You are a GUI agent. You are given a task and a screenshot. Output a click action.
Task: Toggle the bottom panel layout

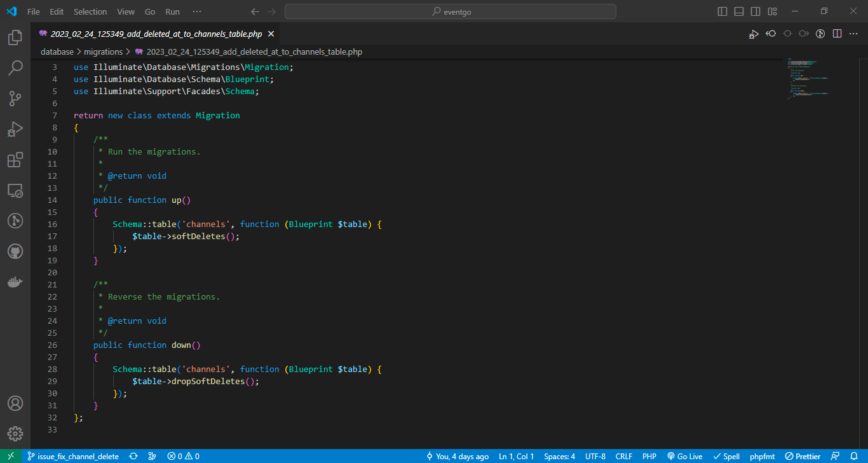click(x=739, y=11)
